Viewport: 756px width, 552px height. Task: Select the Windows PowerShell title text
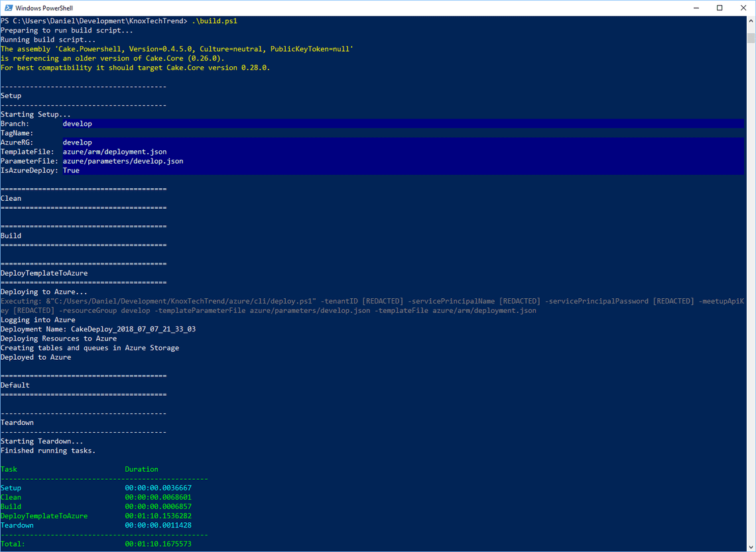click(x=46, y=7)
